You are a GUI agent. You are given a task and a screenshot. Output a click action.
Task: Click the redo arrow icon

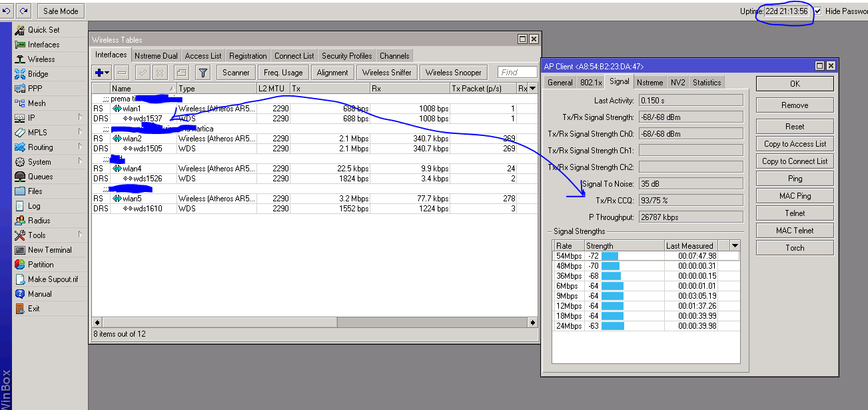point(24,11)
